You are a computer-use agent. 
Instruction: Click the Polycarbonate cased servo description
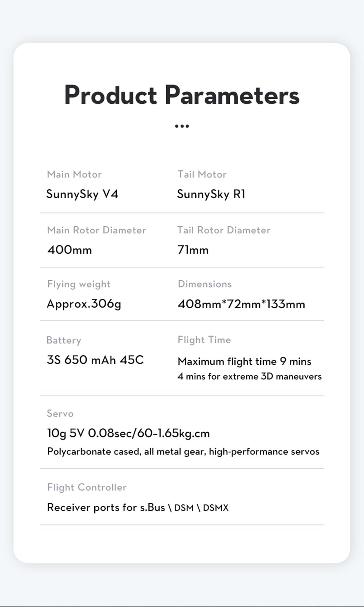pyautogui.click(x=183, y=452)
